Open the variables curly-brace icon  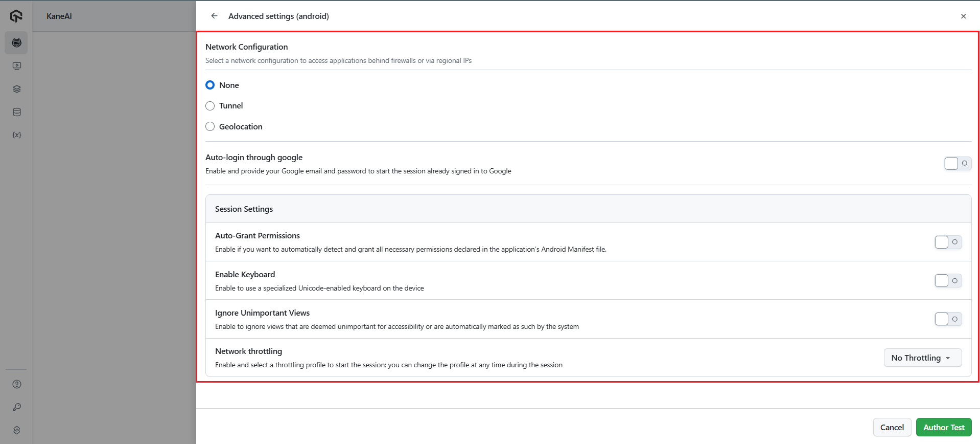17,135
